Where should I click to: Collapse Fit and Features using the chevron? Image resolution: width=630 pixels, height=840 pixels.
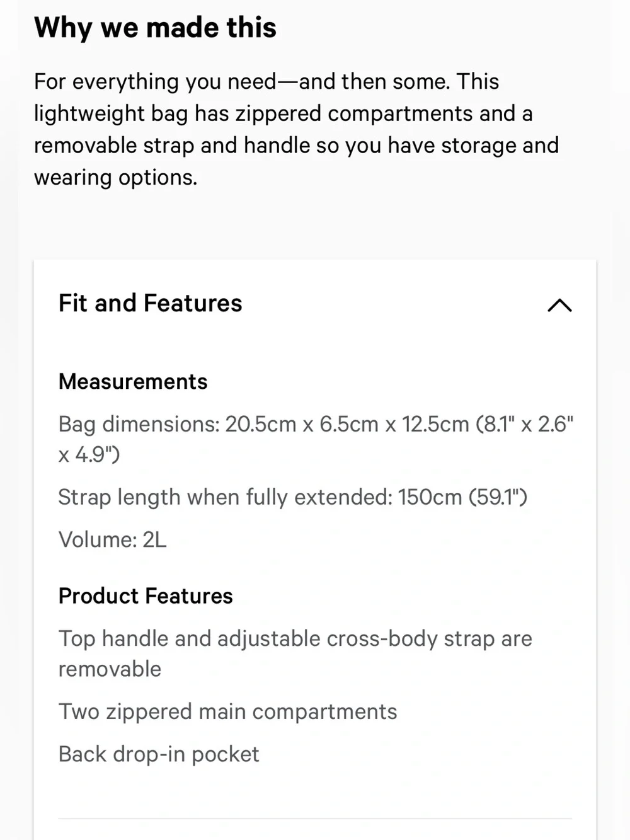(559, 305)
